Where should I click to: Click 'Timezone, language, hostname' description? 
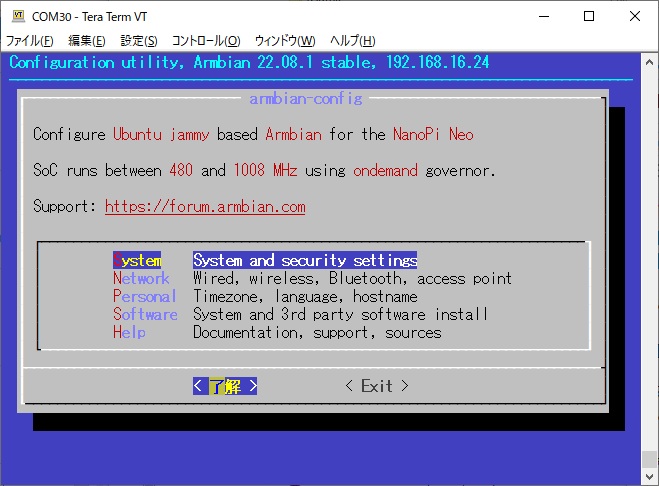tap(305, 296)
